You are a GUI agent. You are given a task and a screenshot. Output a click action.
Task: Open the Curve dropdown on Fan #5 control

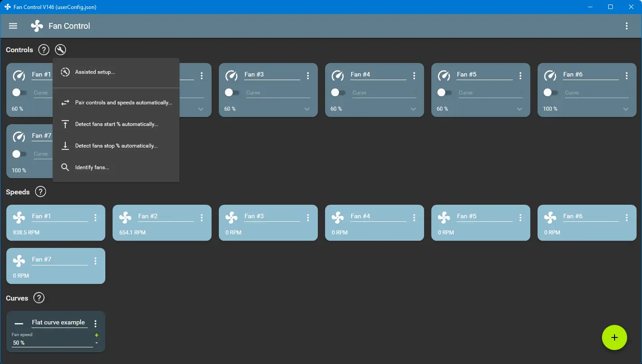coord(490,93)
